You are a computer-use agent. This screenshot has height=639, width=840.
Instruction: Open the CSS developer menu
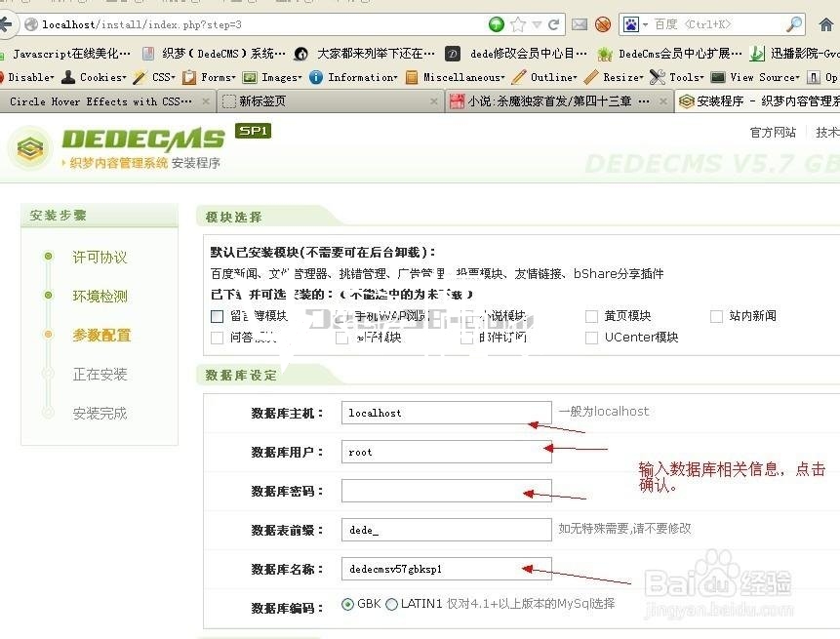tap(154, 77)
